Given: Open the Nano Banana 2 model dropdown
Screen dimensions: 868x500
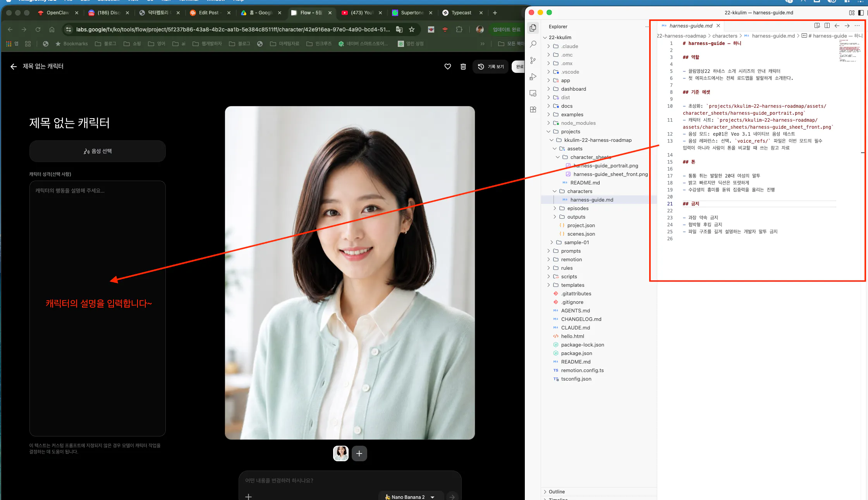Looking at the screenshot, I should (411, 497).
